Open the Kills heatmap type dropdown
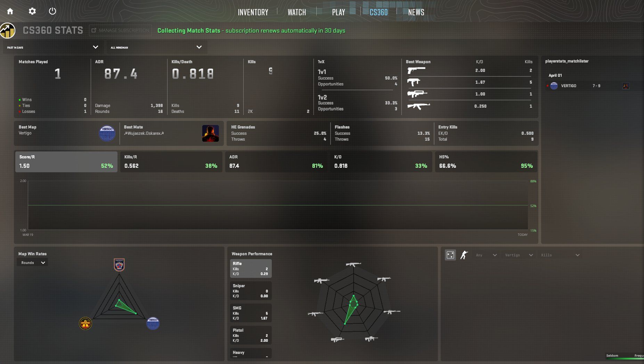This screenshot has height=364, width=644. click(560, 255)
